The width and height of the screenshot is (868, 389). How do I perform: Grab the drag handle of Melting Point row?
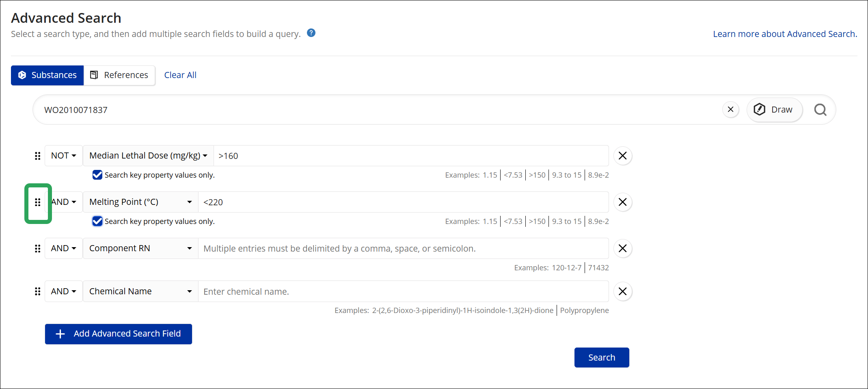pos(38,202)
